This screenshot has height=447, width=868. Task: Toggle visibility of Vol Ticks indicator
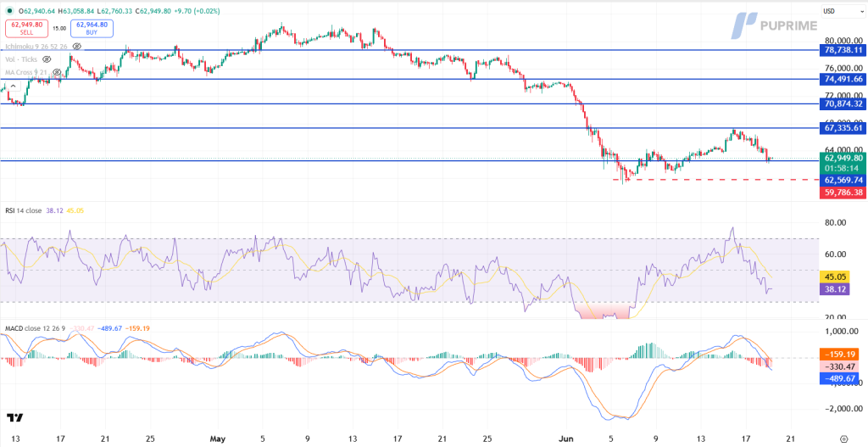pyautogui.click(x=47, y=59)
